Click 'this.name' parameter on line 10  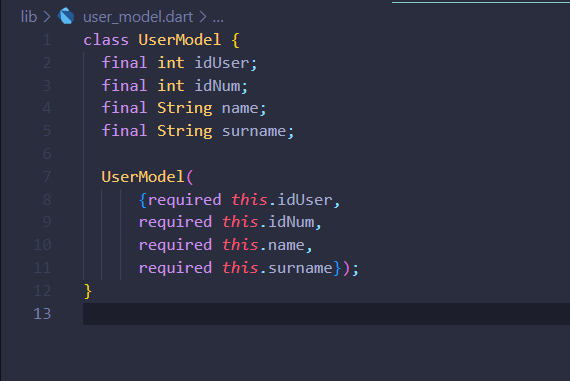pos(264,245)
